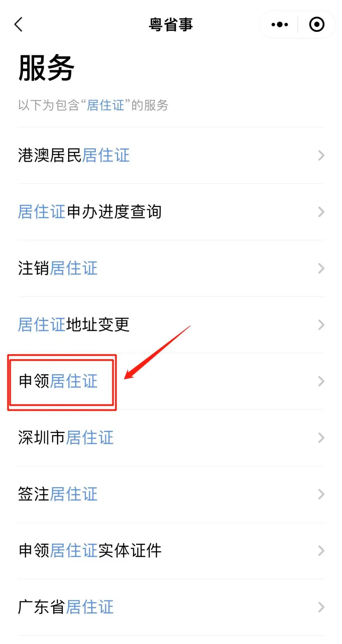Open 居住证申办进度查询 service
Viewport: 342px width, 644px height.
coord(171,212)
